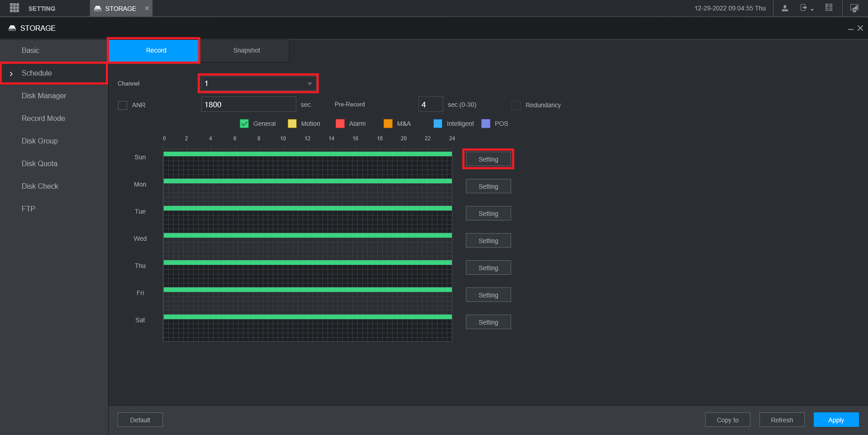Click the QR code icon

(x=829, y=8)
